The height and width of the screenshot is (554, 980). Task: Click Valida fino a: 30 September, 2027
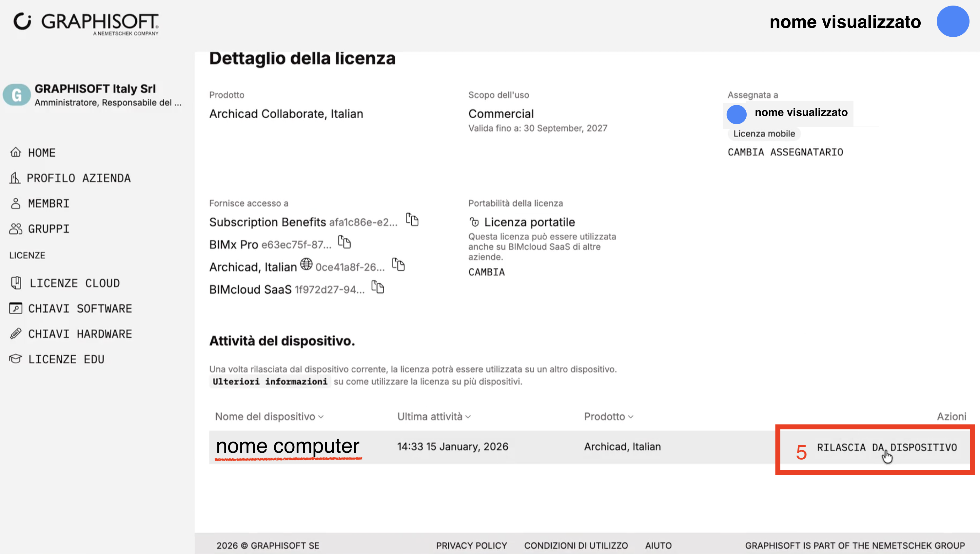(x=538, y=128)
